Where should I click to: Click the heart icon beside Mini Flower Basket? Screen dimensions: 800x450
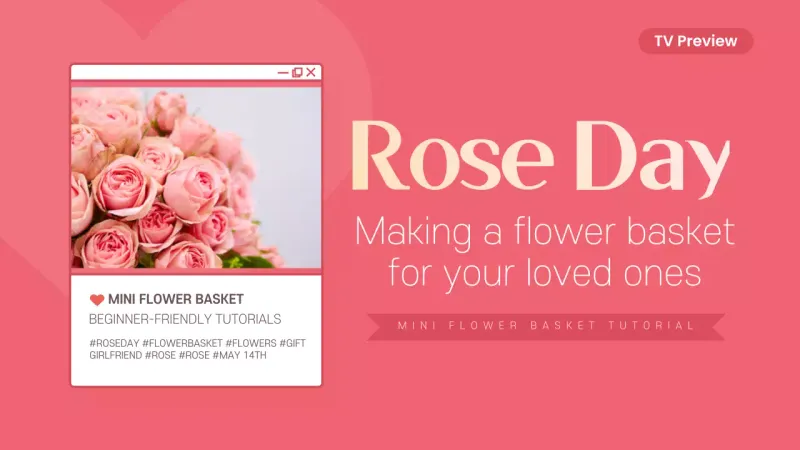coord(97,299)
